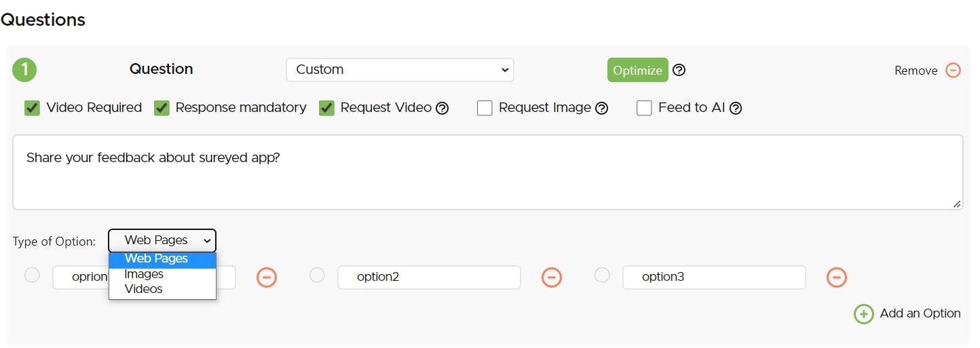Open the Request Video help tooltip icon
The height and width of the screenshot is (348, 980).
(x=442, y=108)
